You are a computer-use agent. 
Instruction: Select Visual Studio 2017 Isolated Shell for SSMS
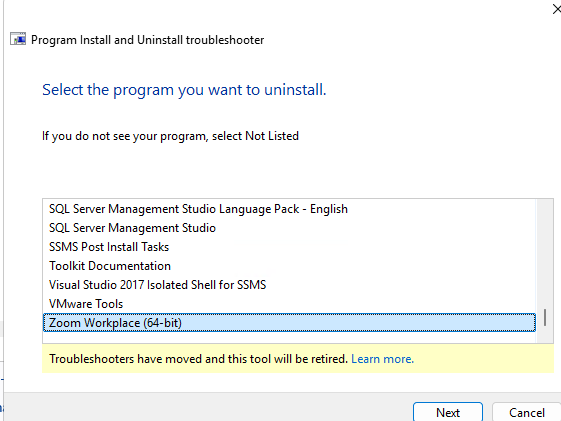(x=289, y=285)
